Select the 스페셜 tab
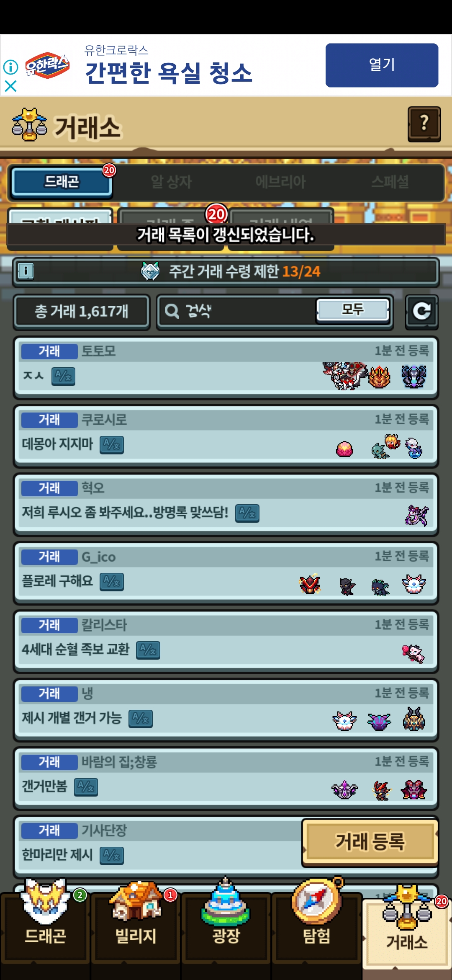452x980 pixels. pyautogui.click(x=390, y=182)
